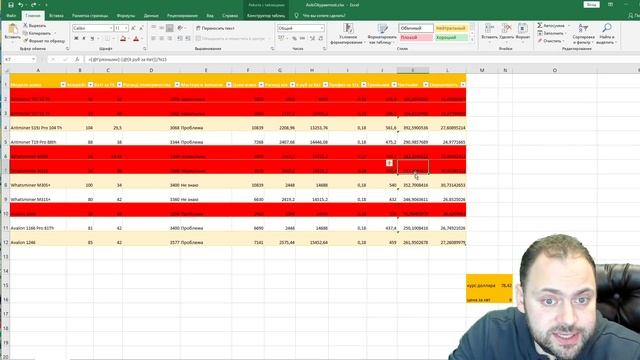Image resolution: width=640 pixels, height=360 pixels.
Task: Click Increase Font Size icon
Action: coord(133,28)
